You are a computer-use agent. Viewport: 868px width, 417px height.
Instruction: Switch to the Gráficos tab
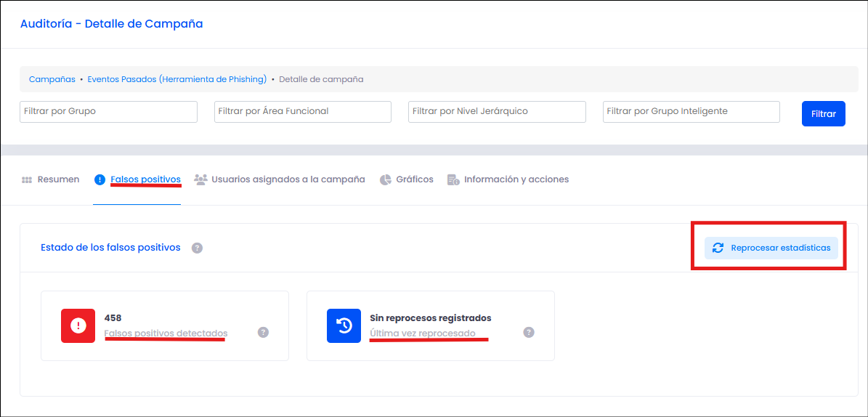point(406,179)
